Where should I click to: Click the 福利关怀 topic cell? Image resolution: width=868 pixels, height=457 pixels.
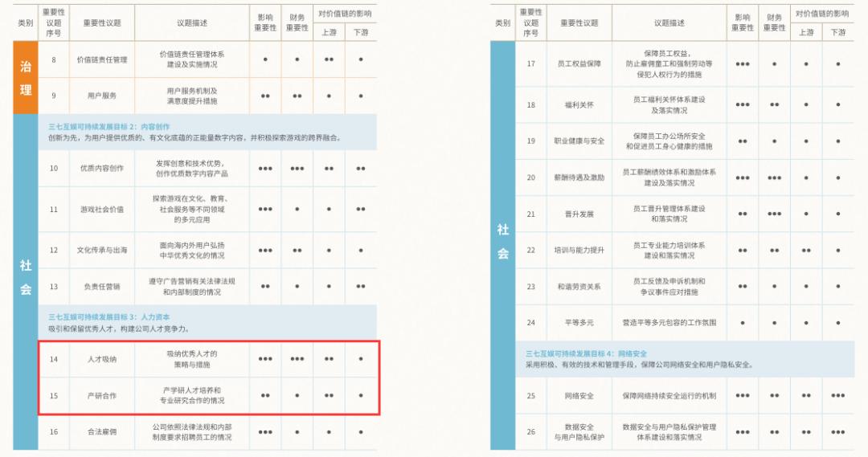coord(579,104)
